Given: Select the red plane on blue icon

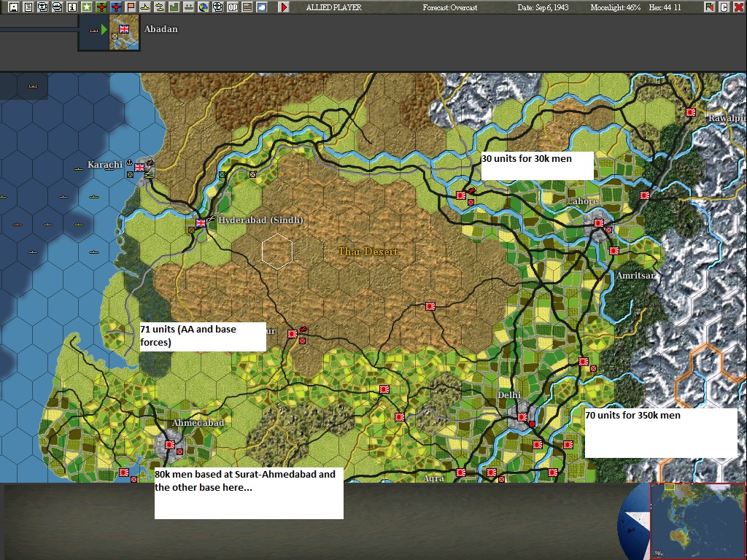Looking at the screenshot, I should [x=116, y=7].
